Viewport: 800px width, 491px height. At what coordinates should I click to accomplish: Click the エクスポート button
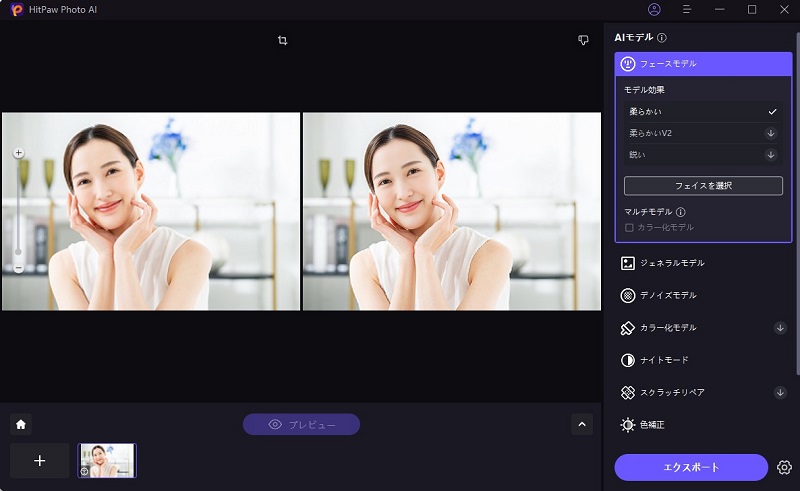(x=693, y=467)
